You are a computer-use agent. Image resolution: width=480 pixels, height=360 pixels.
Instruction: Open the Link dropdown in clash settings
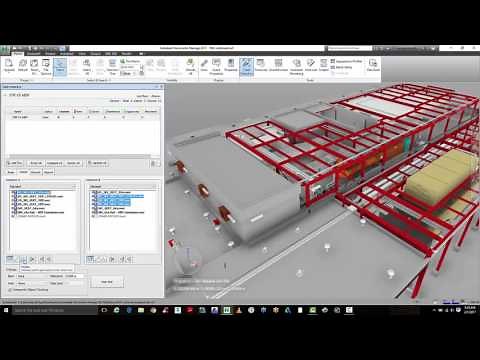(31, 283)
